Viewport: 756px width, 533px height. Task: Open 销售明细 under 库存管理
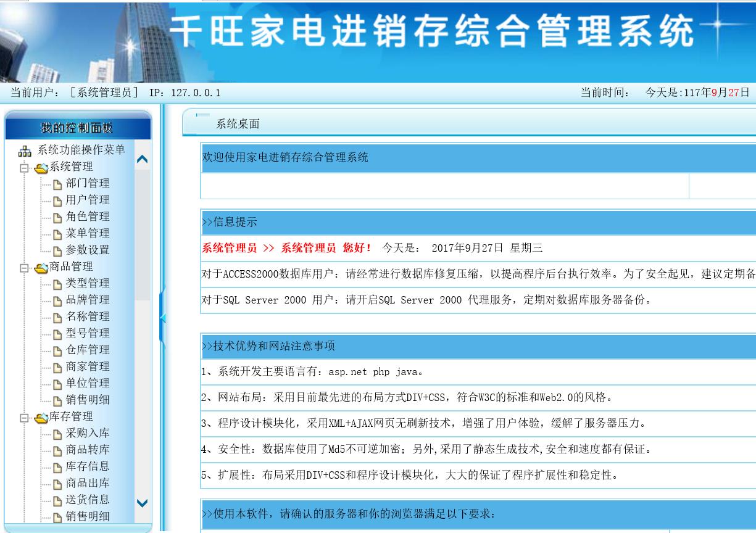pos(88,516)
